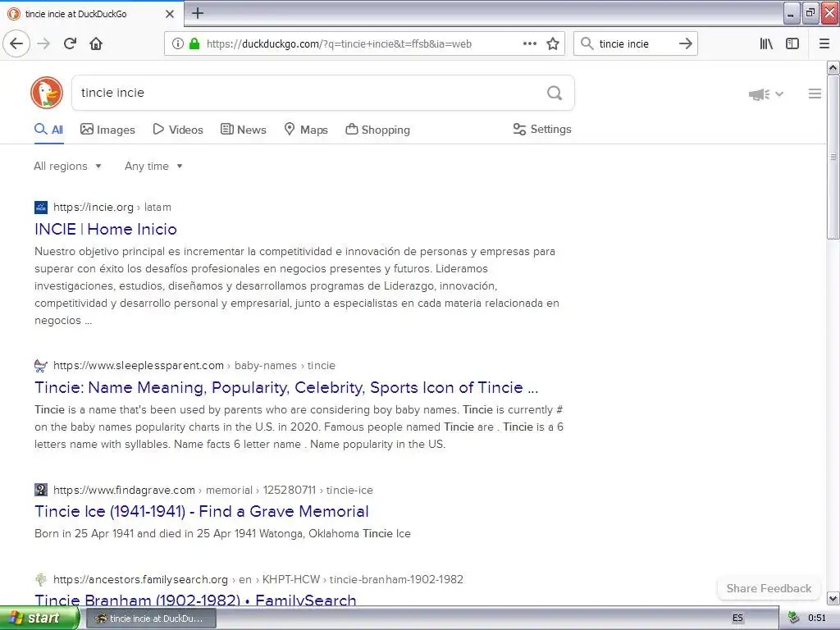Click the ES language indicator
Viewport: 840px width, 630px height.
click(x=737, y=618)
